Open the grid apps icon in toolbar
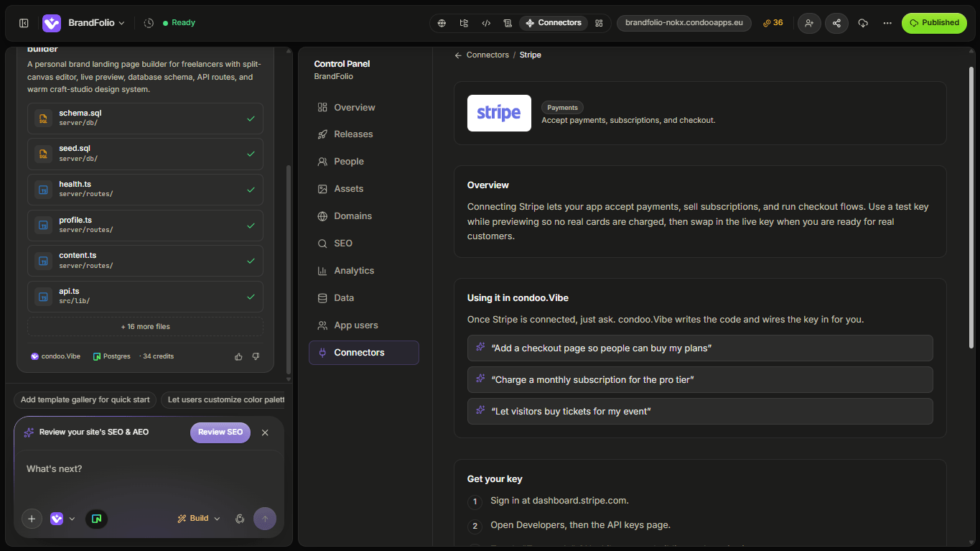The width and height of the screenshot is (980, 551). (x=599, y=23)
